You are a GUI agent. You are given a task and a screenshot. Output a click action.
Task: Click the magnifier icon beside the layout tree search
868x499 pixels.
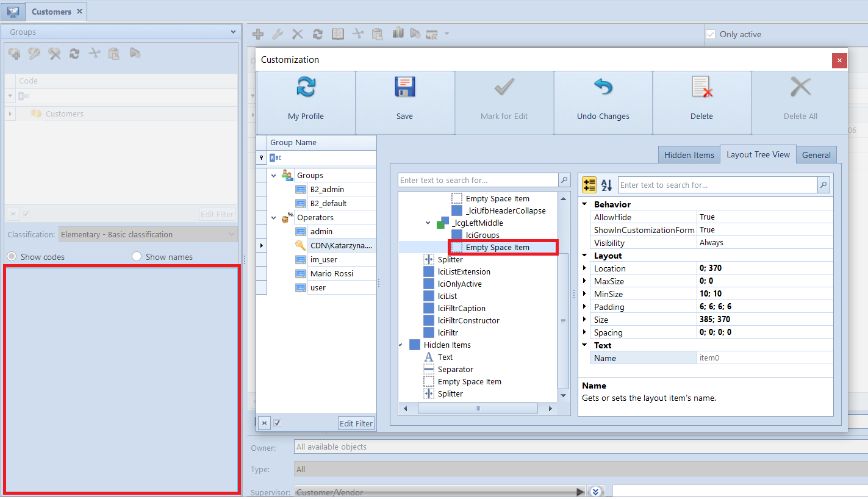(x=564, y=180)
